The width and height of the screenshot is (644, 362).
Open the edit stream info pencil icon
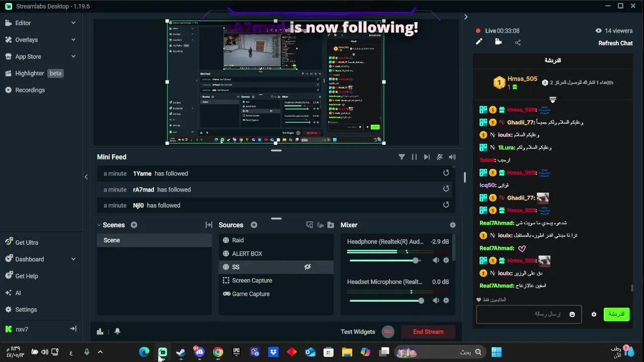pos(479,42)
